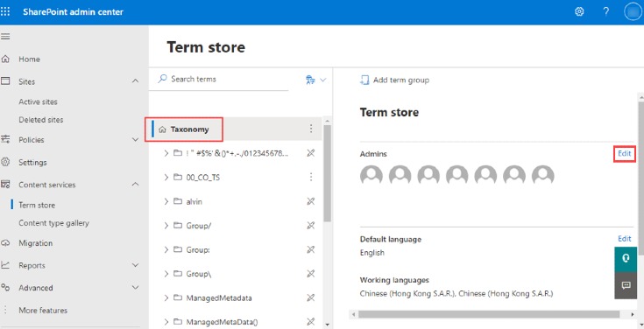Click the Home icon in sidebar
The width and height of the screenshot is (644, 329).
click(5, 59)
